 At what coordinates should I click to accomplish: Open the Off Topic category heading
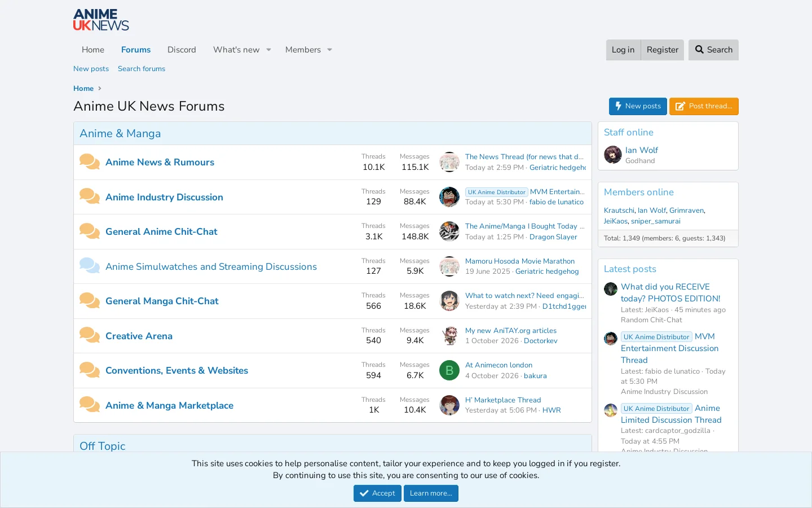click(103, 446)
